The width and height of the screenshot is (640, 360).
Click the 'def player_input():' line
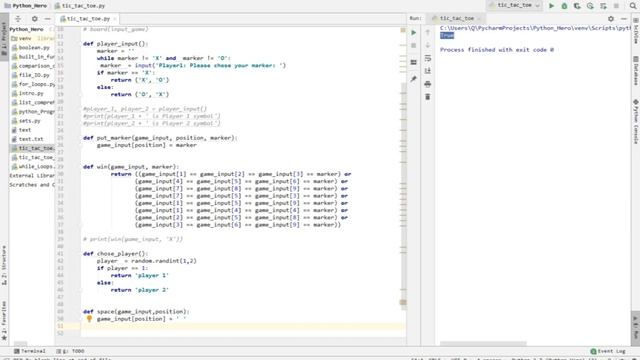coord(116,44)
